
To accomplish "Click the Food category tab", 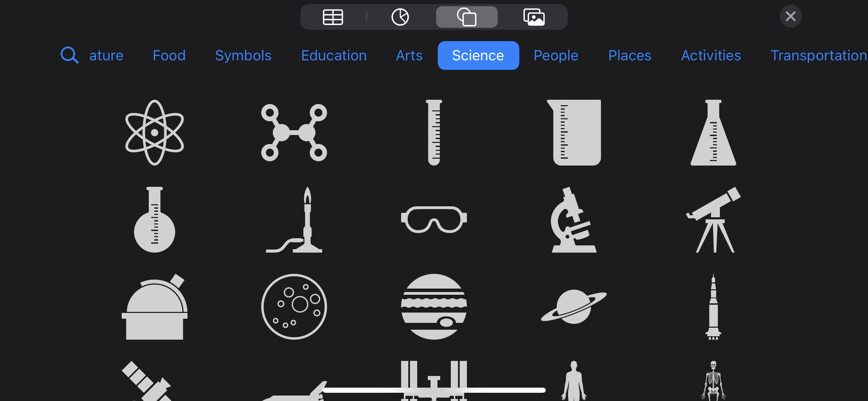I will pos(169,55).
